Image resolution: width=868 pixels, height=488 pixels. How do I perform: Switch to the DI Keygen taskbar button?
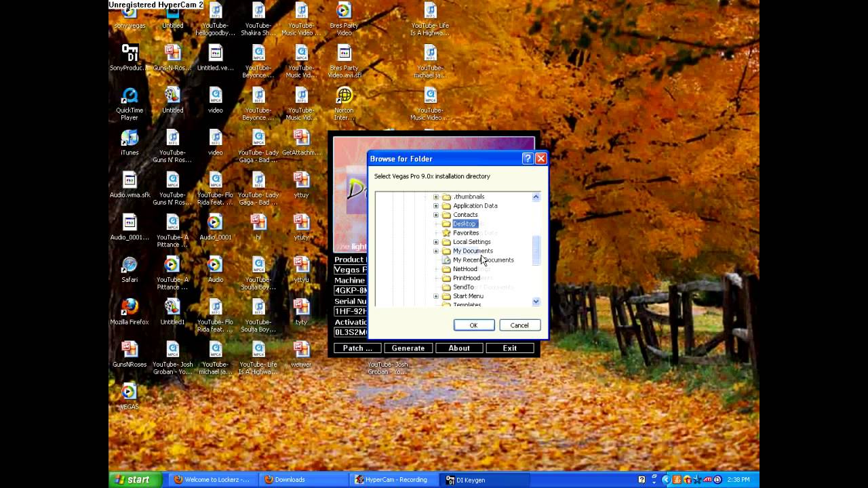485,479
